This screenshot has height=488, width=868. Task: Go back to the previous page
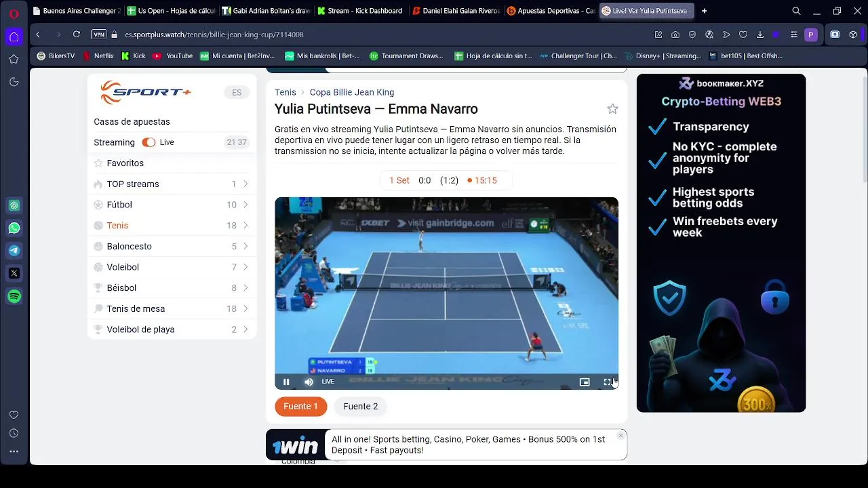(38, 35)
